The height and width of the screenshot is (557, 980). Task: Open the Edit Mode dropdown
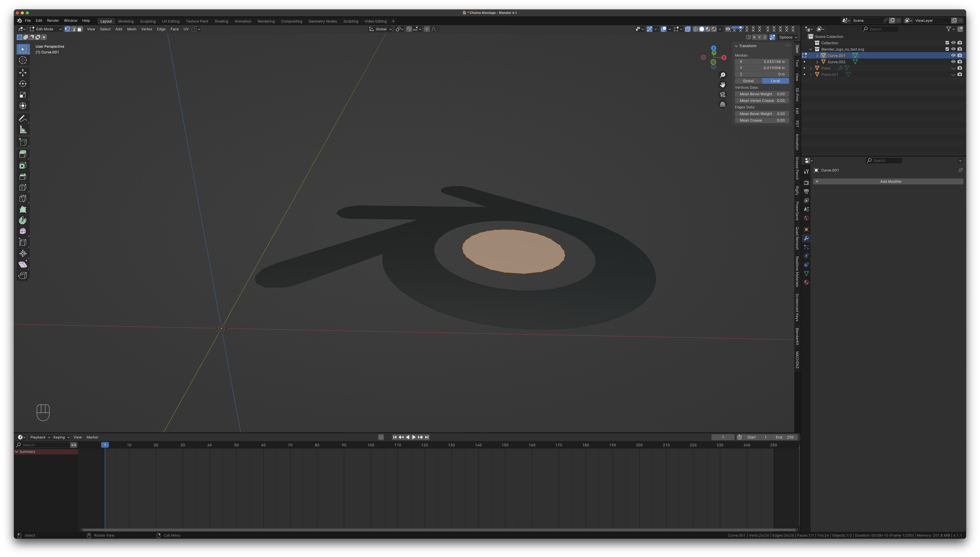[x=46, y=29]
